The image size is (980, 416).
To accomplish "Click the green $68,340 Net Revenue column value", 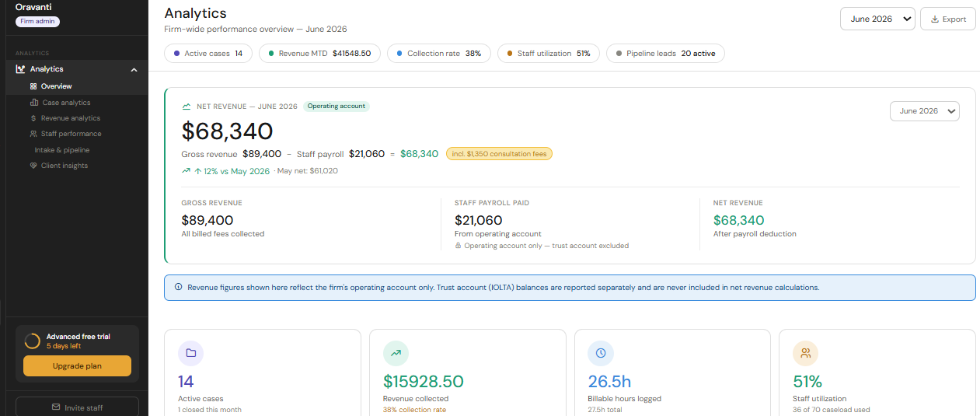I will 739,221.
